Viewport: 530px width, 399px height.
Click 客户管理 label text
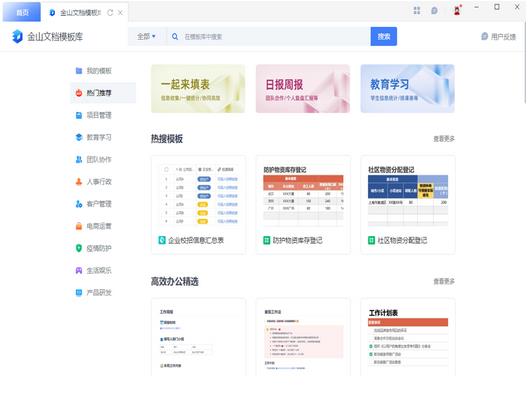pos(99,204)
